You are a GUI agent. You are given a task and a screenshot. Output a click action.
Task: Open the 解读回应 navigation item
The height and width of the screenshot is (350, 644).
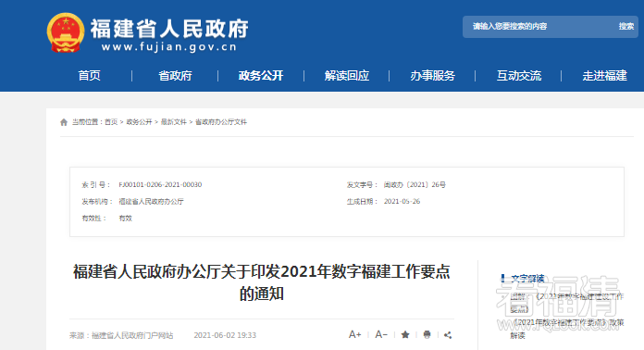[347, 76]
